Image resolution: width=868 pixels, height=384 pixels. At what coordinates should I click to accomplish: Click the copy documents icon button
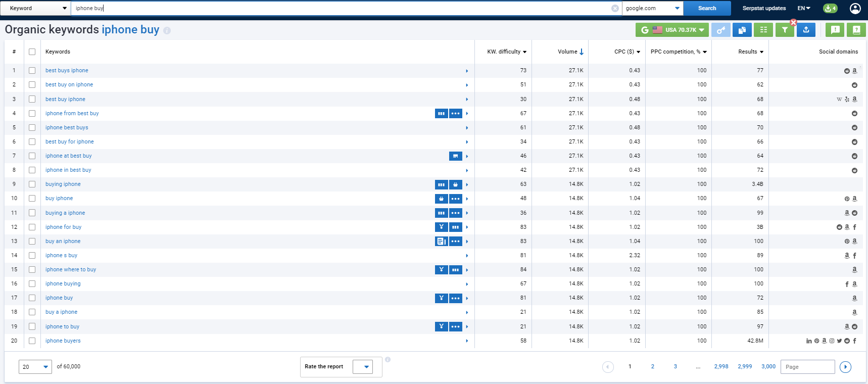(x=742, y=30)
